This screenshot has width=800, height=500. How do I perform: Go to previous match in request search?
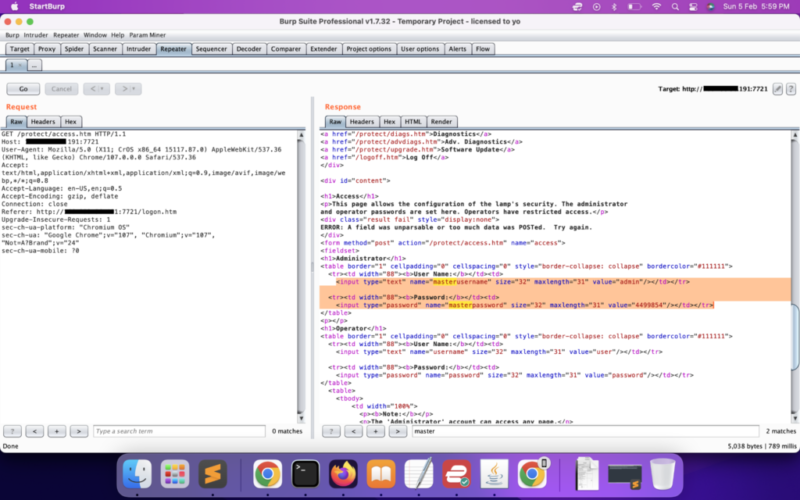(34, 431)
